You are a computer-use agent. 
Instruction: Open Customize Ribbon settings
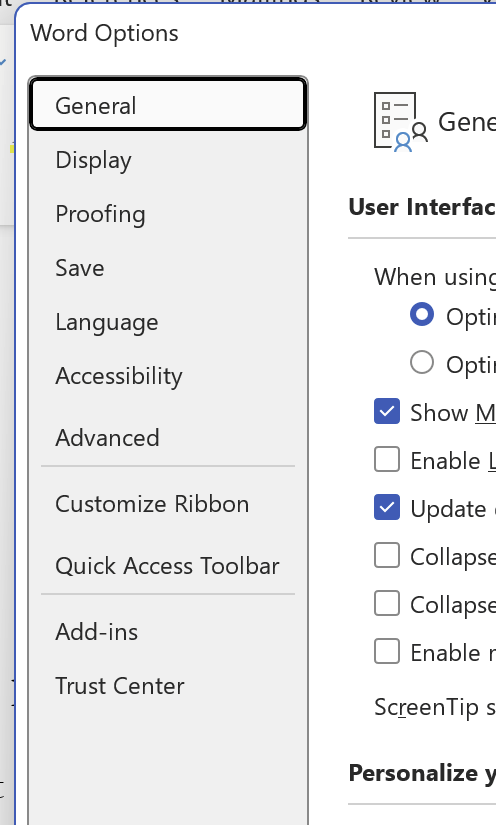pyautogui.click(x=168, y=504)
